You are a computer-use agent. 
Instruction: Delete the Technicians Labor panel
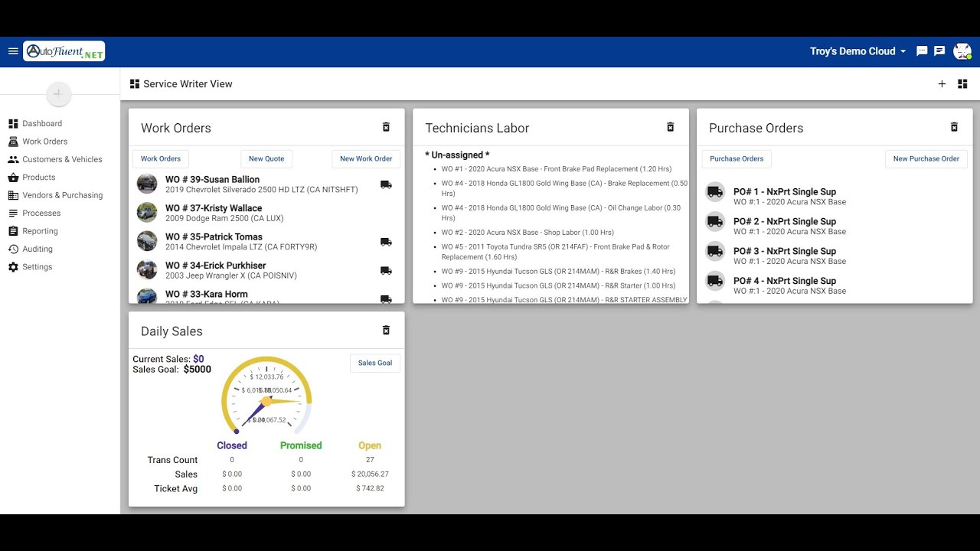[670, 127]
